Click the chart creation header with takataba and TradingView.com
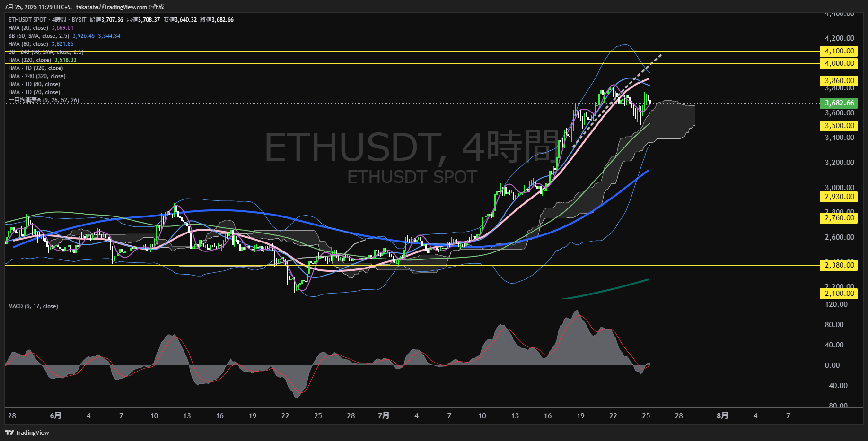 click(x=85, y=7)
